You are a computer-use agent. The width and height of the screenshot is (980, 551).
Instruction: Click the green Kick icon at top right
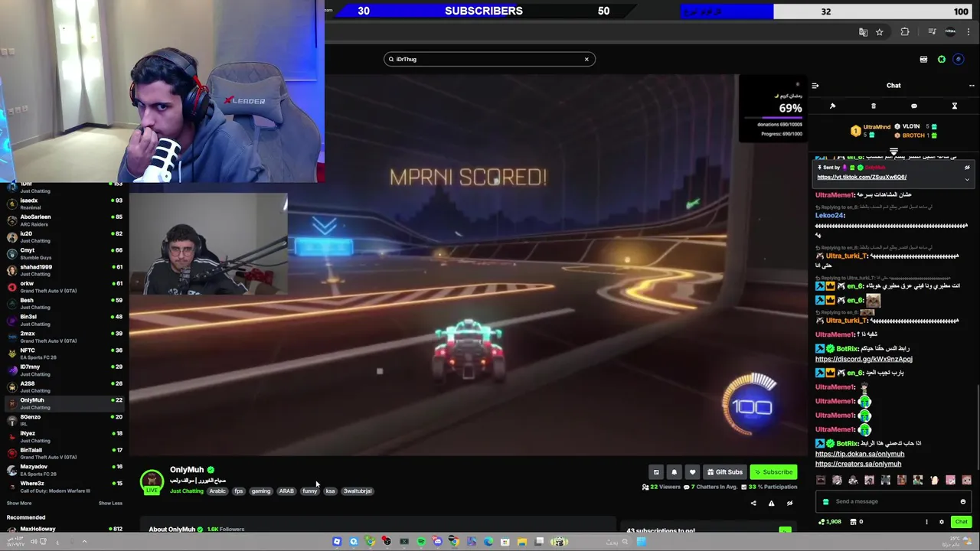(942, 59)
